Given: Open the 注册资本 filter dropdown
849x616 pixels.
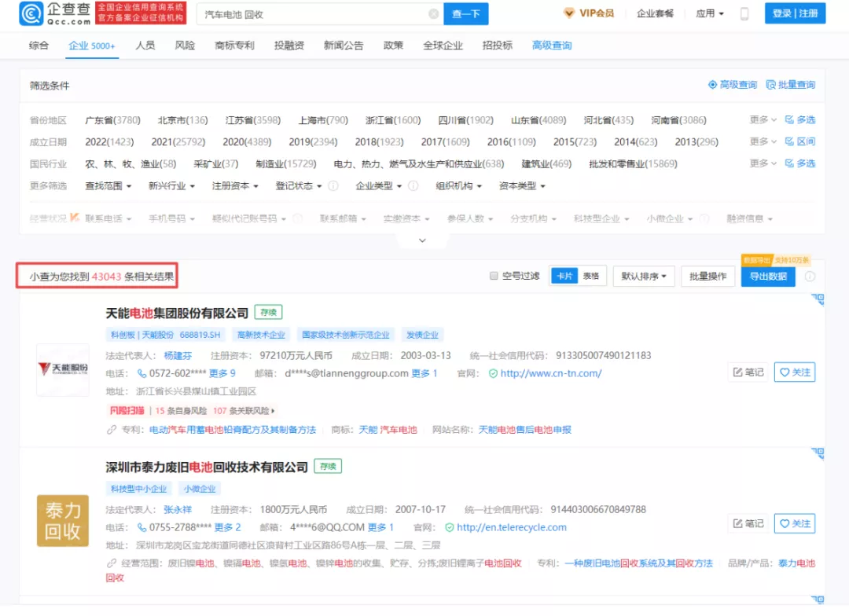Looking at the screenshot, I should 235,185.
